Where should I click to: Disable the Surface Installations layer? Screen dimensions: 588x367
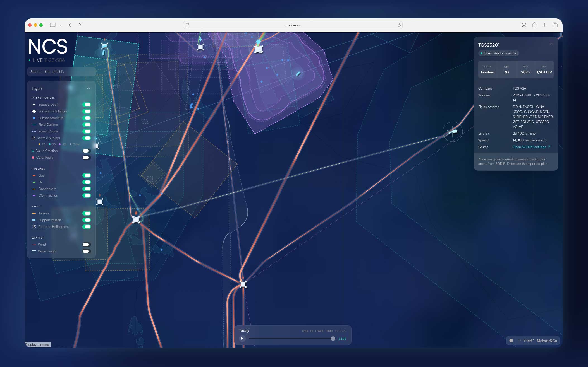tap(87, 111)
